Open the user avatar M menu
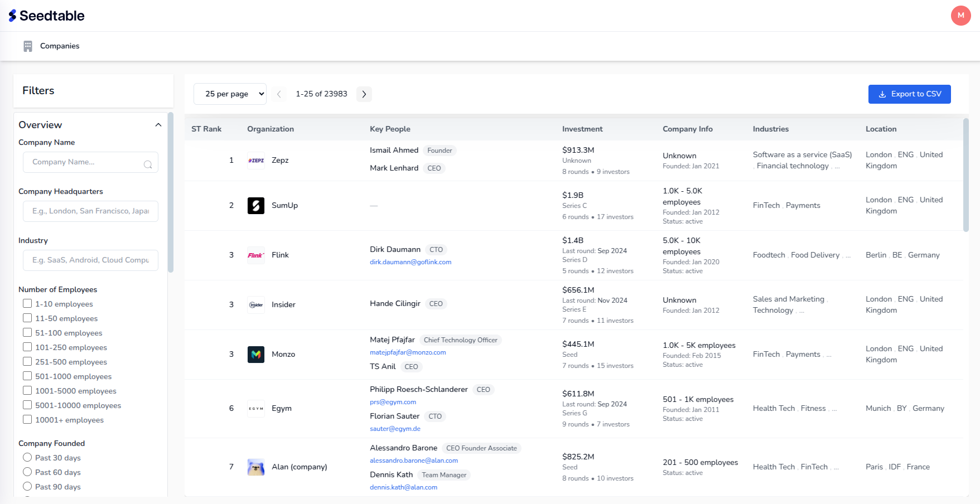The image size is (980, 504). point(960,16)
